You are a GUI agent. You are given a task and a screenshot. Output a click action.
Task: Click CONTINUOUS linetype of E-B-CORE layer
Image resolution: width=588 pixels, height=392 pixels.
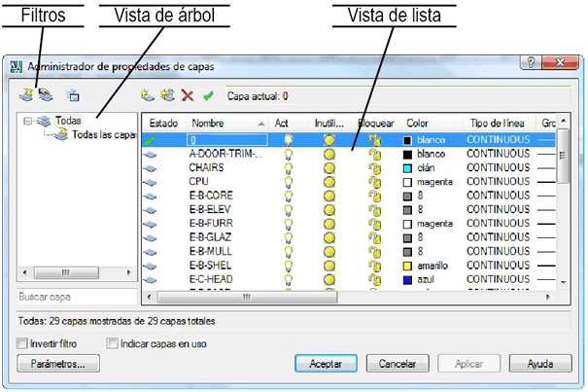pyautogui.click(x=498, y=196)
